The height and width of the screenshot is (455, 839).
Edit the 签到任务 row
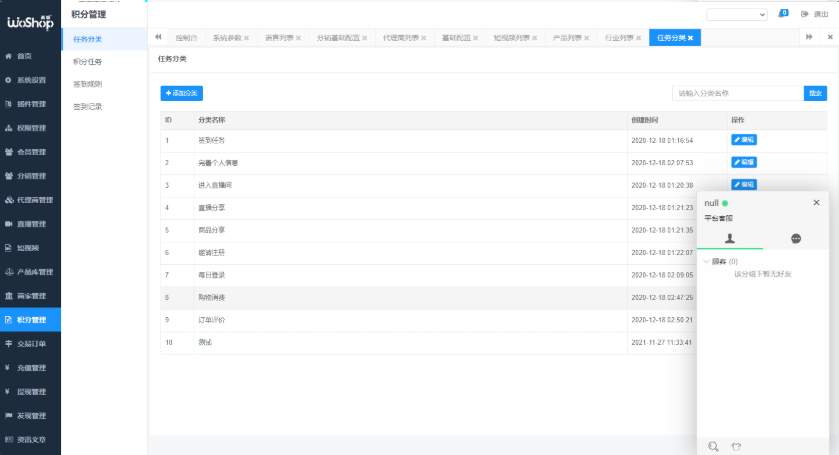[x=744, y=140]
